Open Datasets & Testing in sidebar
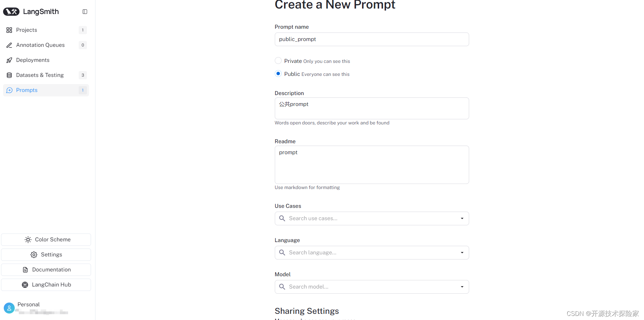 [x=40, y=75]
